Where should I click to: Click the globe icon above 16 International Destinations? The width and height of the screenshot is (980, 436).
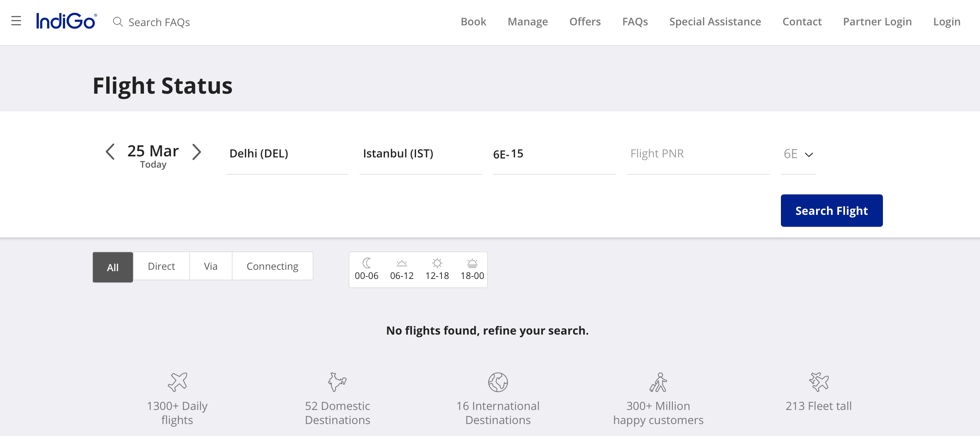tap(498, 383)
